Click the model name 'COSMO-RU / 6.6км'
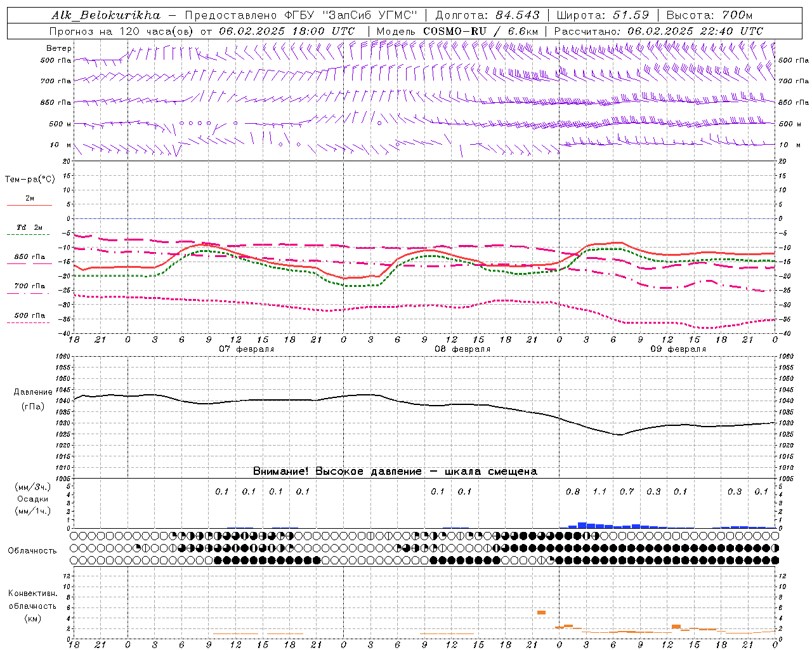Screen dimensions: 812x650 click(481, 31)
